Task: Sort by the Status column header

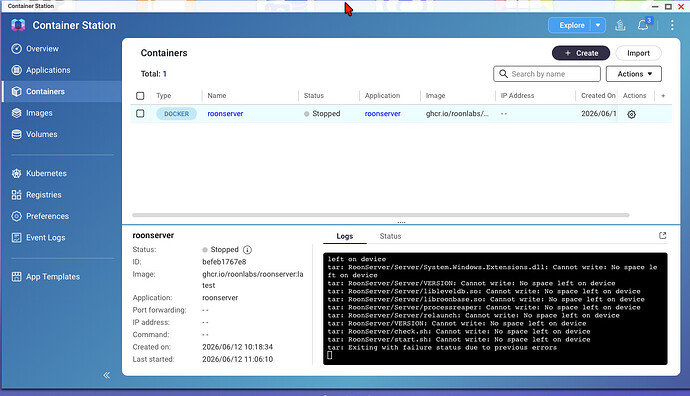Action: (x=313, y=95)
